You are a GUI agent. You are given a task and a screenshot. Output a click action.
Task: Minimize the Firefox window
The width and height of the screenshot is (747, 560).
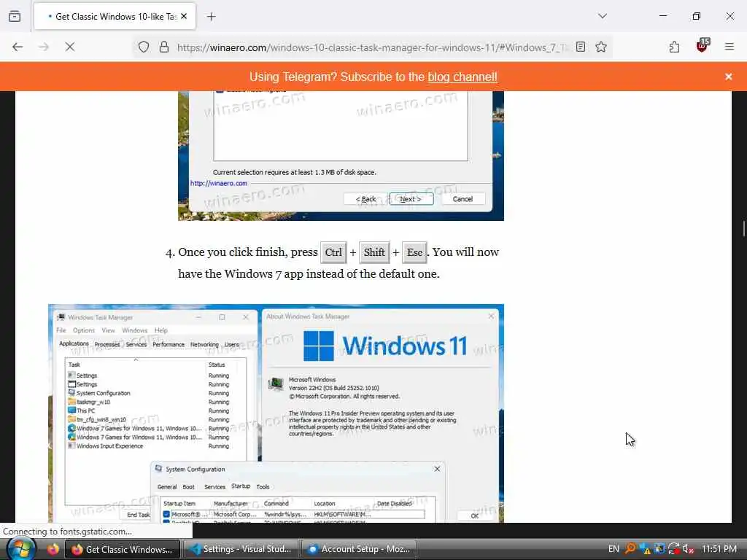pyautogui.click(x=662, y=16)
